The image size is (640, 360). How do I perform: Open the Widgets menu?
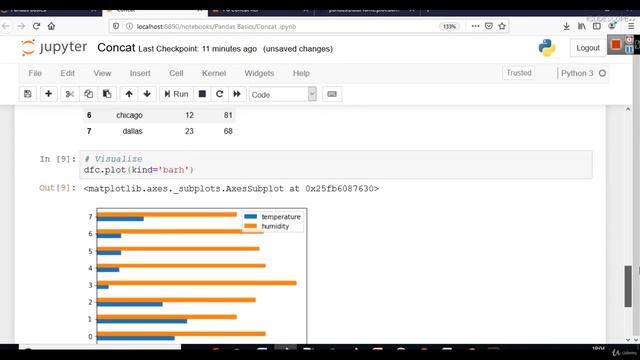coord(259,73)
